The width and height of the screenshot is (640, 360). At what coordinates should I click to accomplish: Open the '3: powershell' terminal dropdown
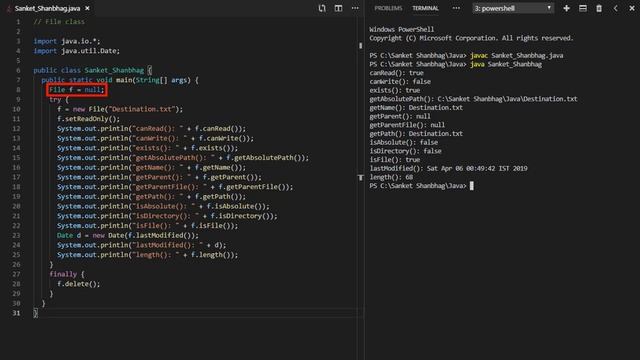(513, 8)
